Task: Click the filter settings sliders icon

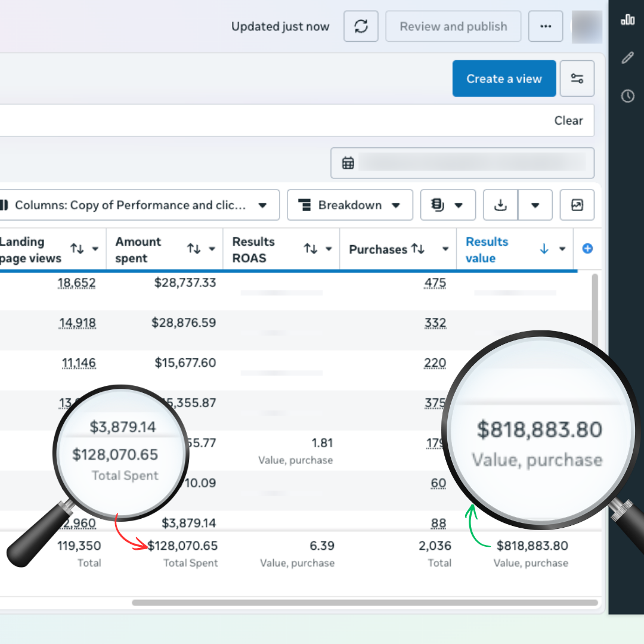Action: (577, 79)
